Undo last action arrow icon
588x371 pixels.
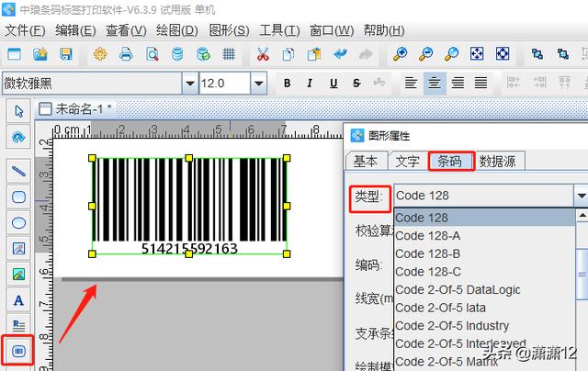tap(340, 54)
